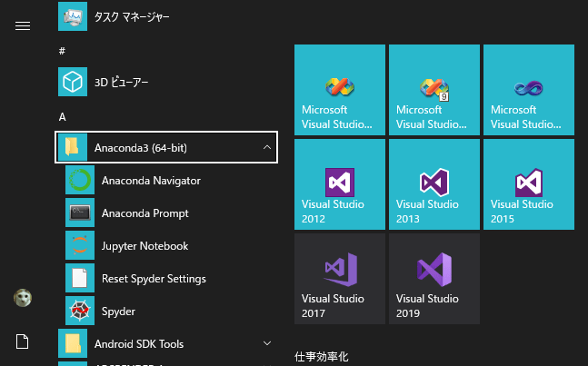Launch Visual Studio 2019 tile
This screenshot has height=366, width=588.
point(434,279)
